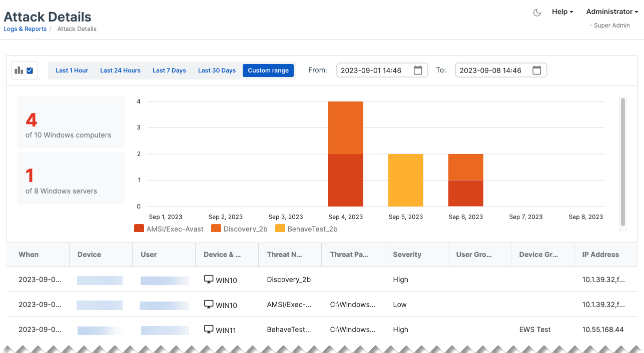Open the To date calendar picker icon
This screenshot has height=353, width=644.
point(536,70)
